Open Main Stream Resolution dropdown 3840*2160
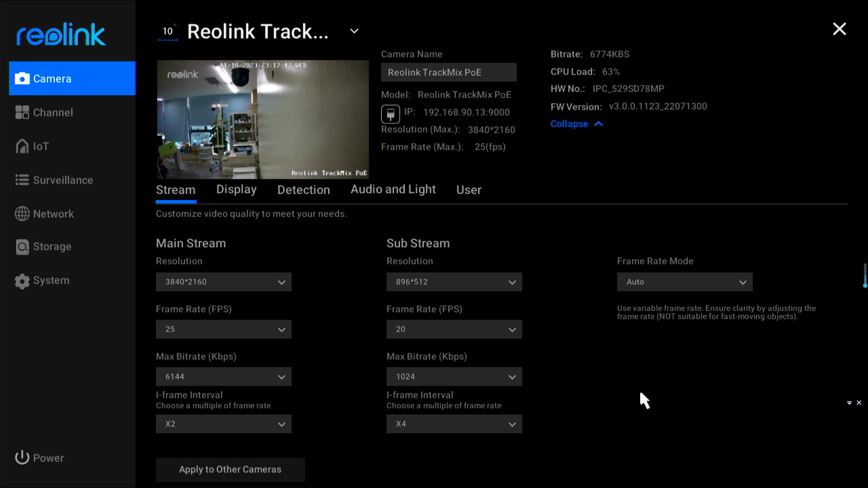 [x=224, y=282]
